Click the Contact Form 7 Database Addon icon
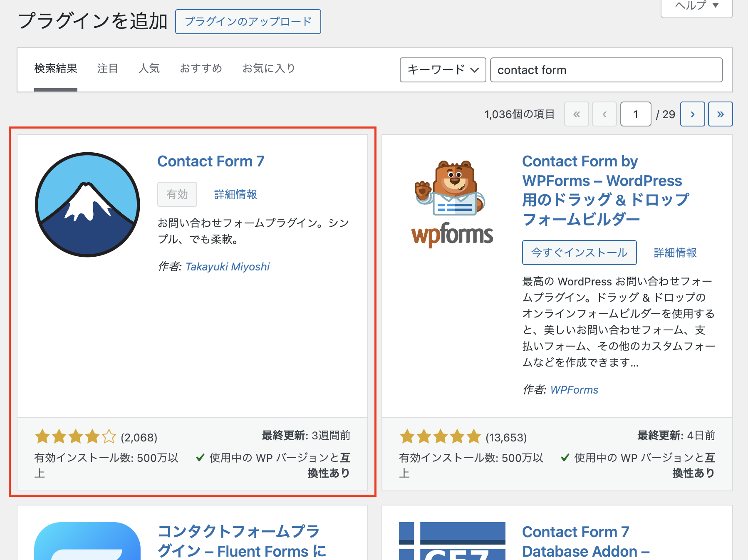The width and height of the screenshot is (748, 560). coord(452,541)
